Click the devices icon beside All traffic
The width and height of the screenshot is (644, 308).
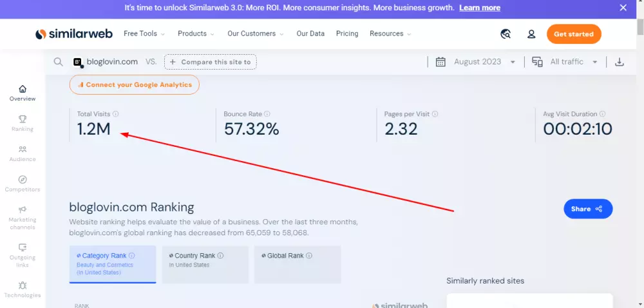[x=537, y=62]
